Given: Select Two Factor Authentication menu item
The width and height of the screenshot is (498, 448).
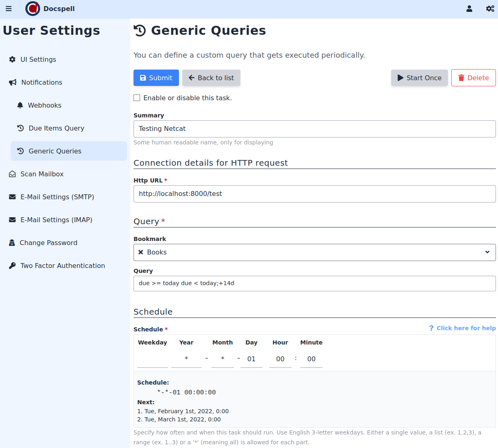Looking at the screenshot, I should click(x=62, y=266).
